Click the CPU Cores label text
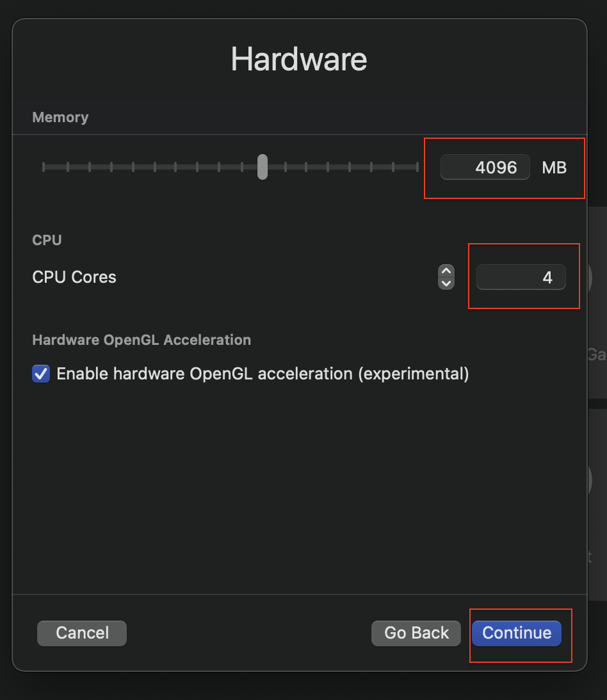The image size is (607, 700). (x=74, y=278)
